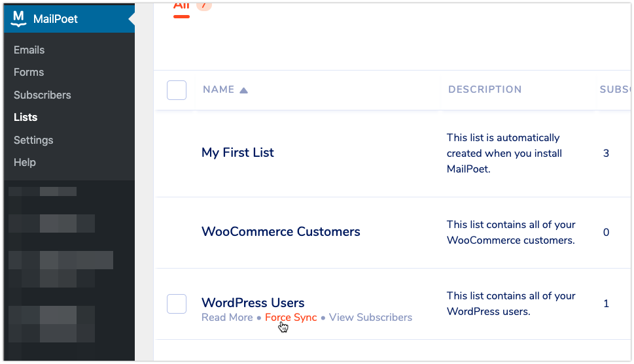
Task: Select Lists in the sidebar menu
Action: coord(26,117)
